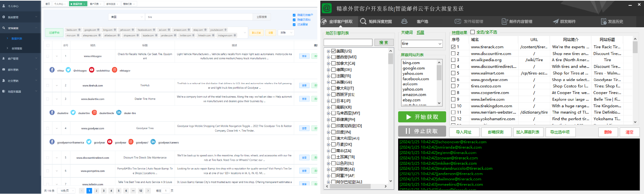644x194 pixels.
Task: Click the 发件箱管理 envelope icon
Action: point(458,22)
